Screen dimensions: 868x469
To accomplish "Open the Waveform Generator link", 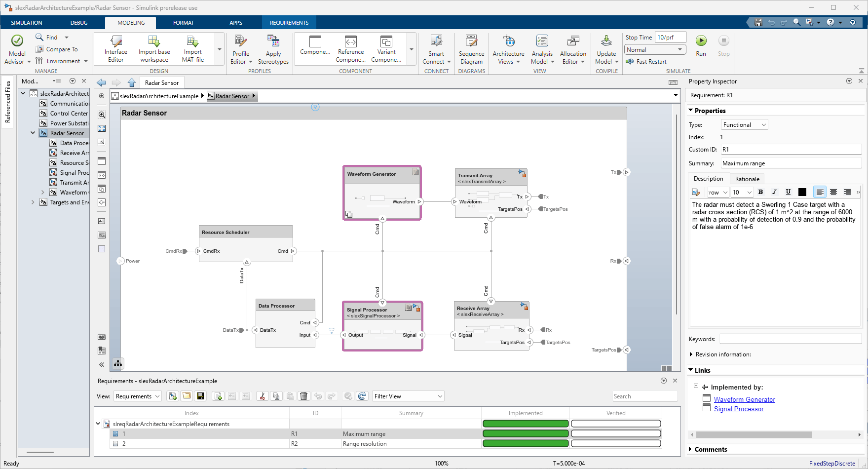I will pos(744,399).
